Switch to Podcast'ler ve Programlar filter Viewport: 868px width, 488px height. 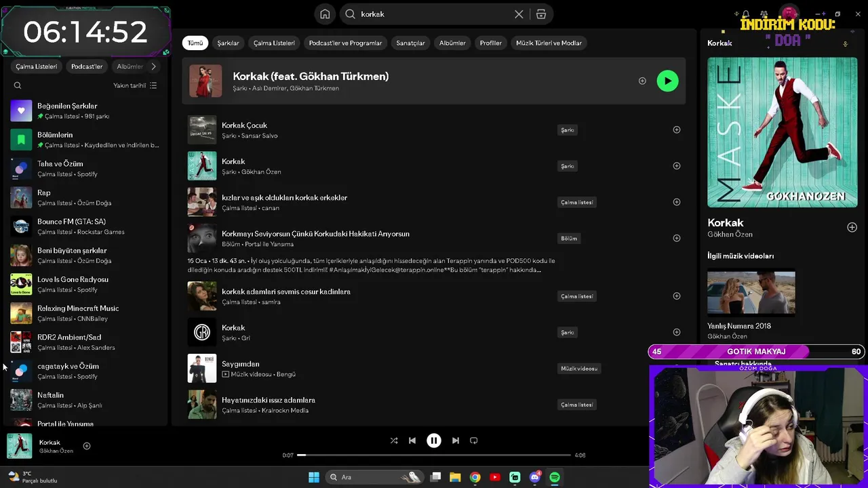point(345,43)
